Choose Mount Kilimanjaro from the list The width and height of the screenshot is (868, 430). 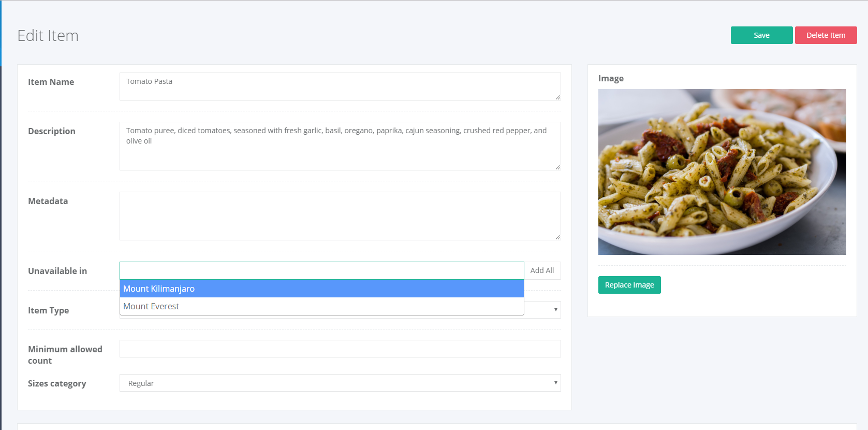coord(322,289)
